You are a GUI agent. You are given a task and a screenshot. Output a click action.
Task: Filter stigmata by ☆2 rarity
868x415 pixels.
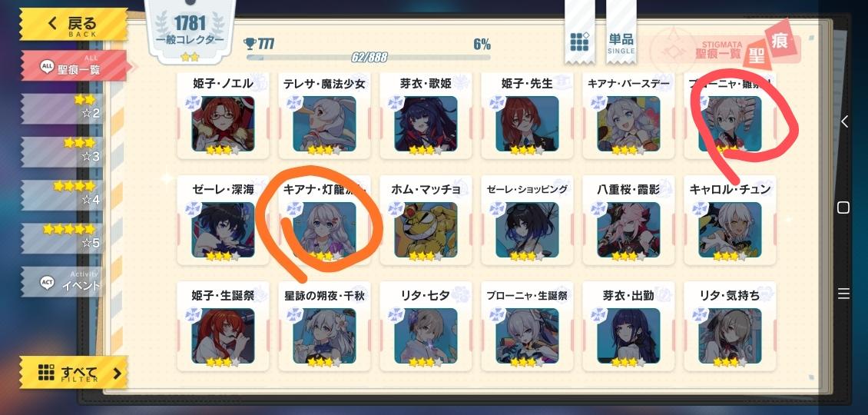62,108
